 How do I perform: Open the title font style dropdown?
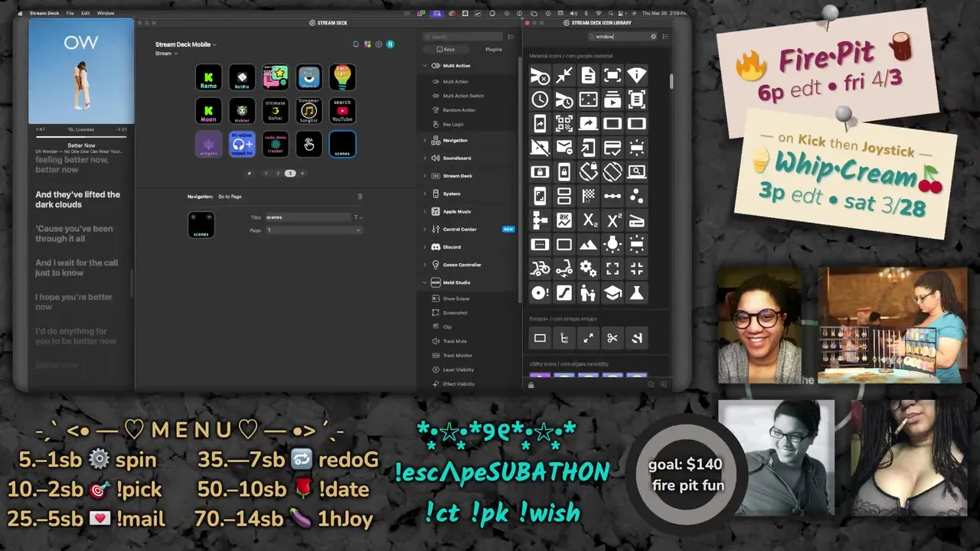358,217
